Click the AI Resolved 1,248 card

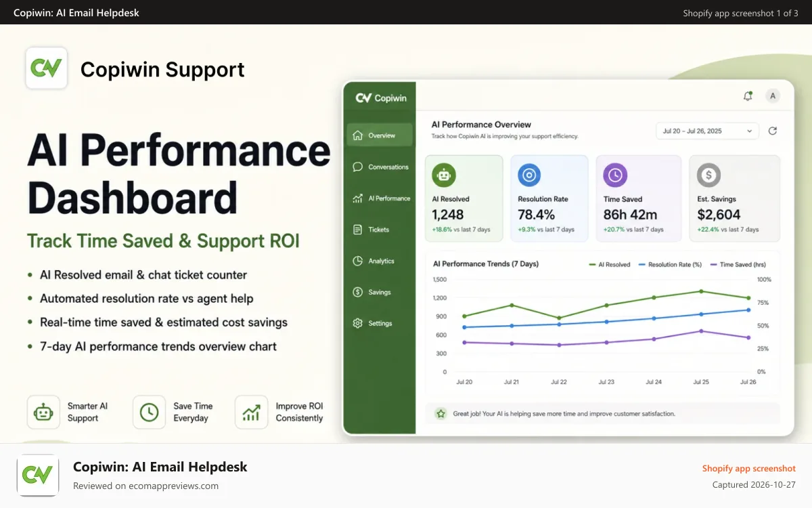(464, 198)
